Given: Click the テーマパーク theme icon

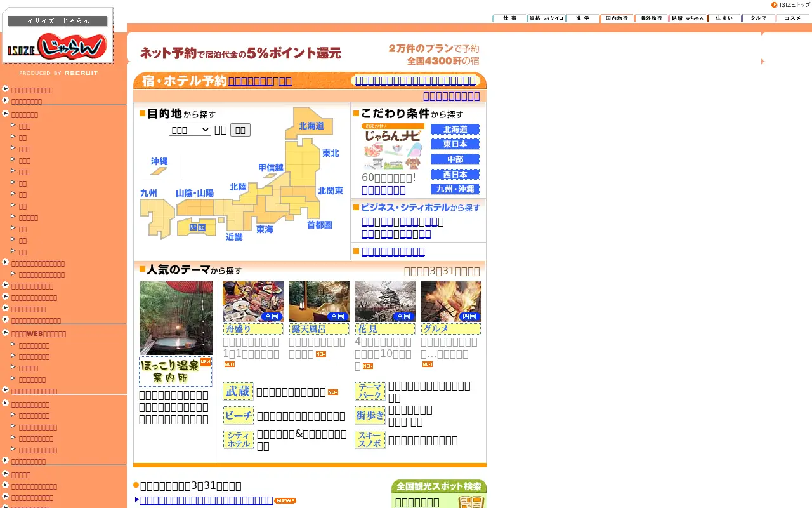Looking at the screenshot, I should tap(370, 391).
